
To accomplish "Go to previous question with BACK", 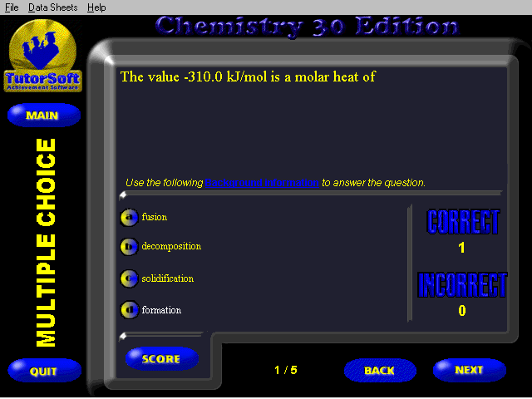I will (380, 370).
